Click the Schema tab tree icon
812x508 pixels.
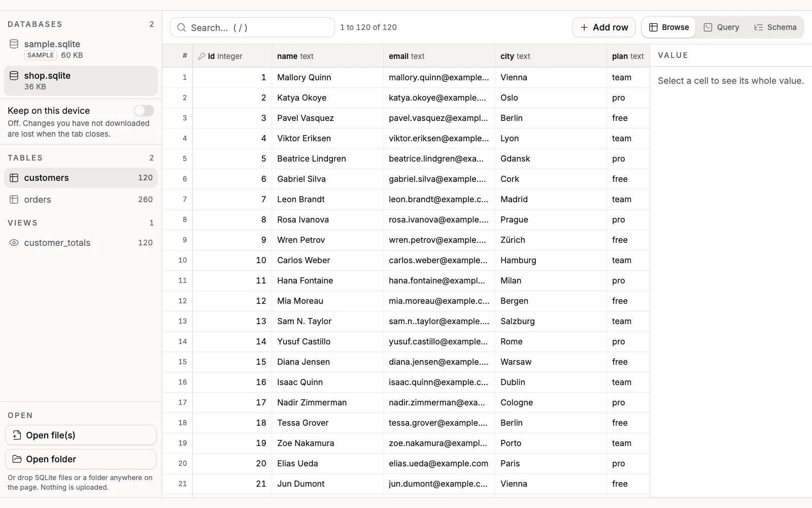(x=759, y=27)
